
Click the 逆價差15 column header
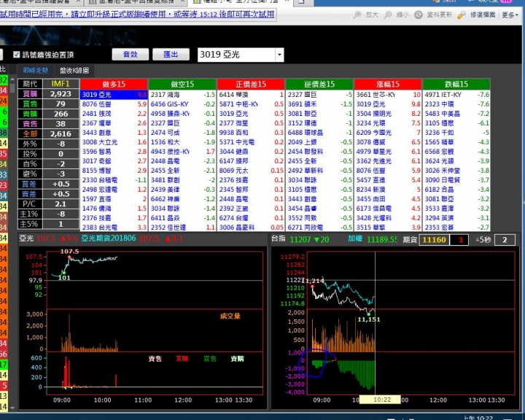[x=319, y=84]
